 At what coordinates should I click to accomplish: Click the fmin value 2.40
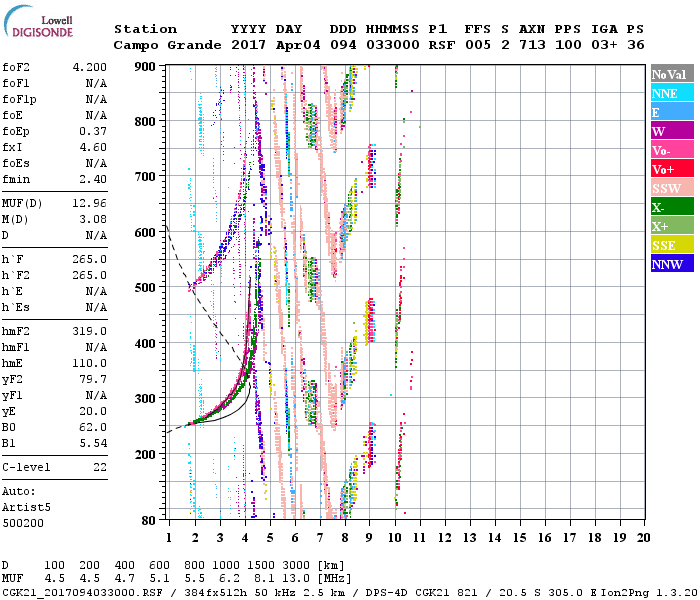coord(93,179)
